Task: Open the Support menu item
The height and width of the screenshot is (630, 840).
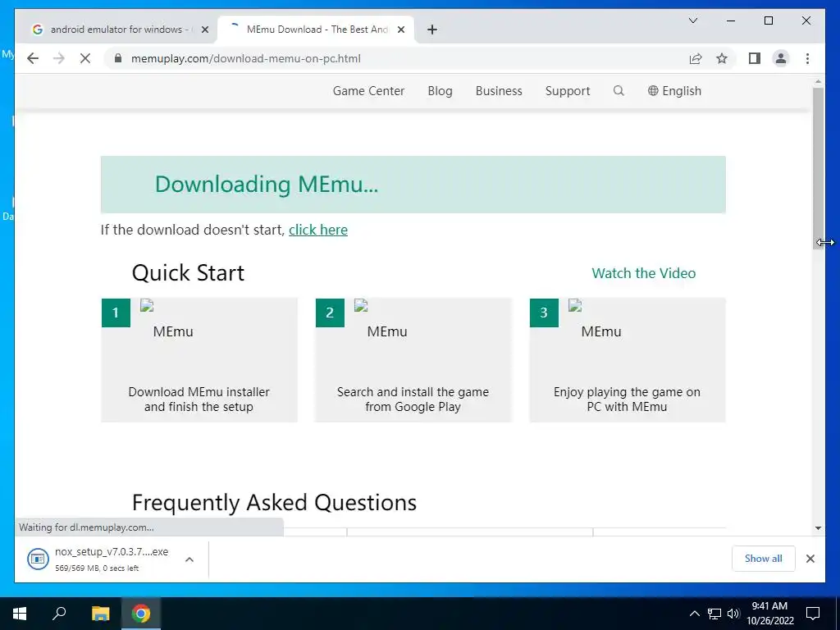Action: click(568, 91)
